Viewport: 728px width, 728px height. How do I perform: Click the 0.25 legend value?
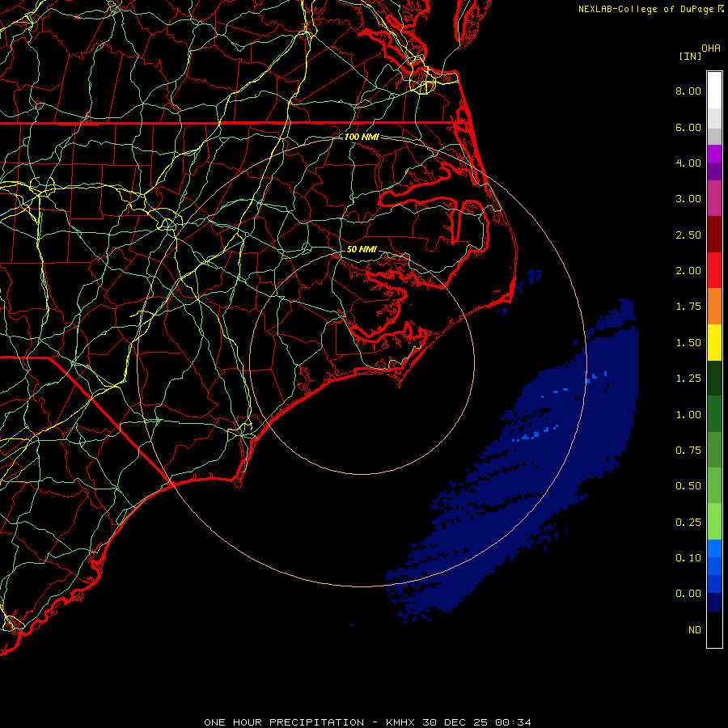click(688, 523)
